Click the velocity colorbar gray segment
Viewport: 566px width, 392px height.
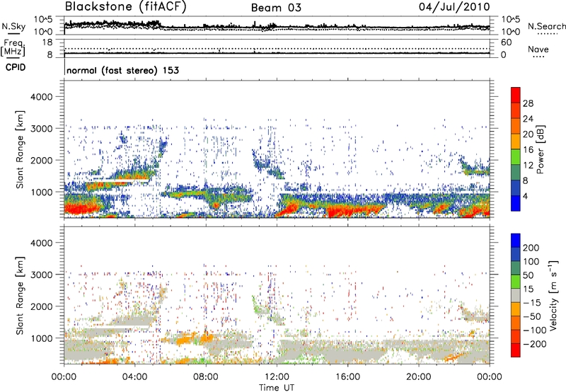point(516,295)
